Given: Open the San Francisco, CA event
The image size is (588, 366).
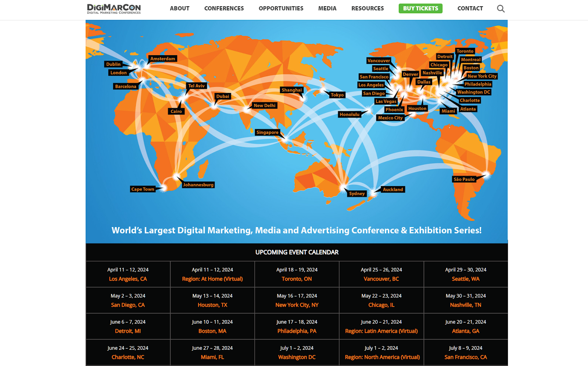Looking at the screenshot, I should [x=465, y=357].
